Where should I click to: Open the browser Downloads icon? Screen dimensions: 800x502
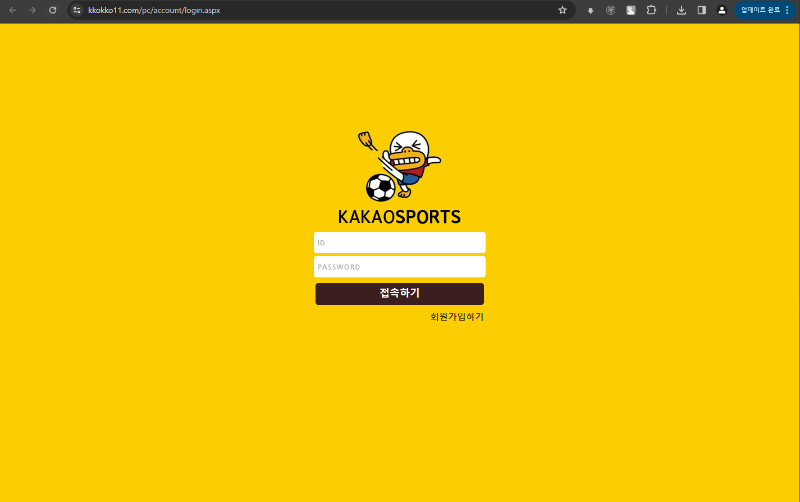tap(681, 10)
